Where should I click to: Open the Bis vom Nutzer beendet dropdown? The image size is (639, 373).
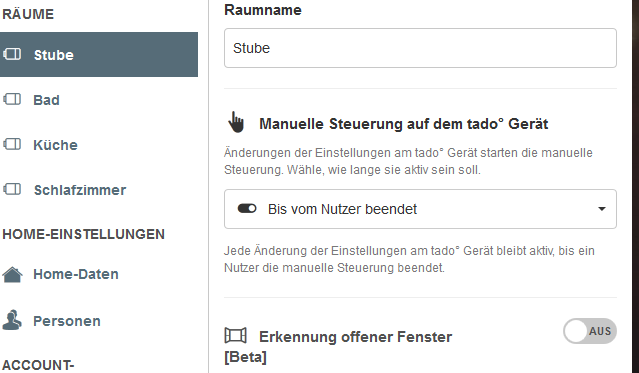click(420, 209)
